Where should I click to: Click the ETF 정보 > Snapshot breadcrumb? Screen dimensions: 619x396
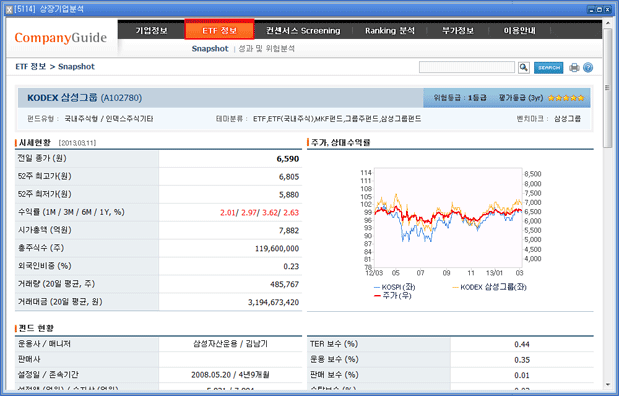click(x=55, y=66)
